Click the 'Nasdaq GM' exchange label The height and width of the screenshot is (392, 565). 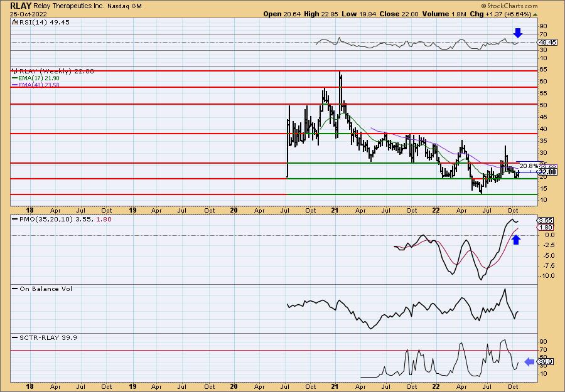pyautogui.click(x=125, y=6)
